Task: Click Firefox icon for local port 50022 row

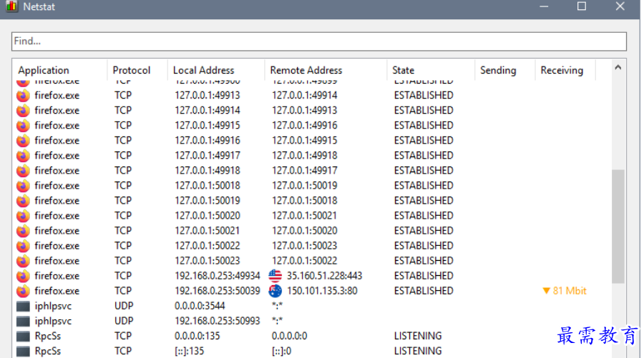Action: tap(23, 246)
